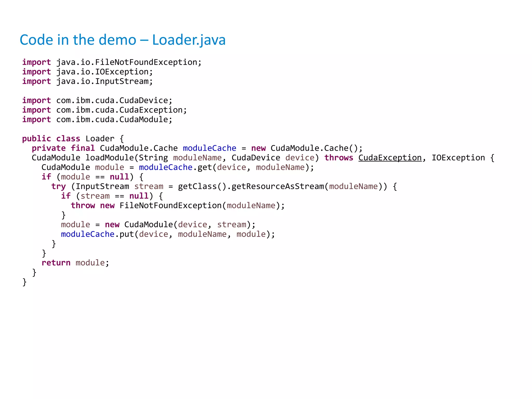Click the line 'import com.ibm.cuda.CudaDevice;'
This screenshot has width=532, height=399.
pos(97,101)
